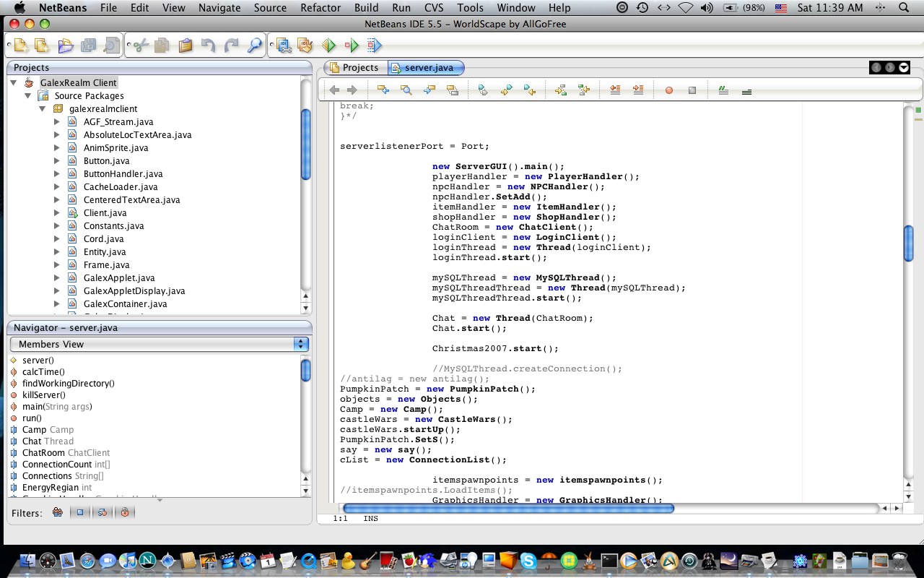Click the Redo arrow icon
The width and height of the screenshot is (924, 578).
pos(231,46)
